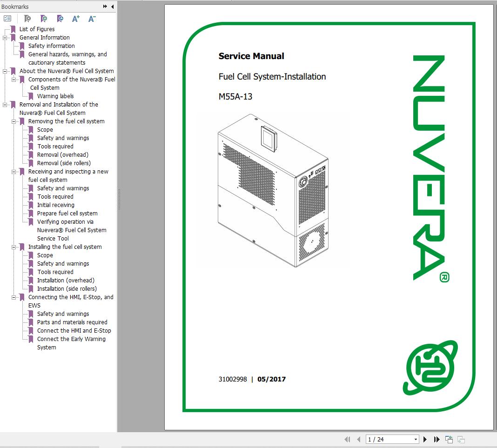Open Receiving and inspecting a new fuel cell system
This screenshot has height=448, width=497.
click(x=68, y=175)
